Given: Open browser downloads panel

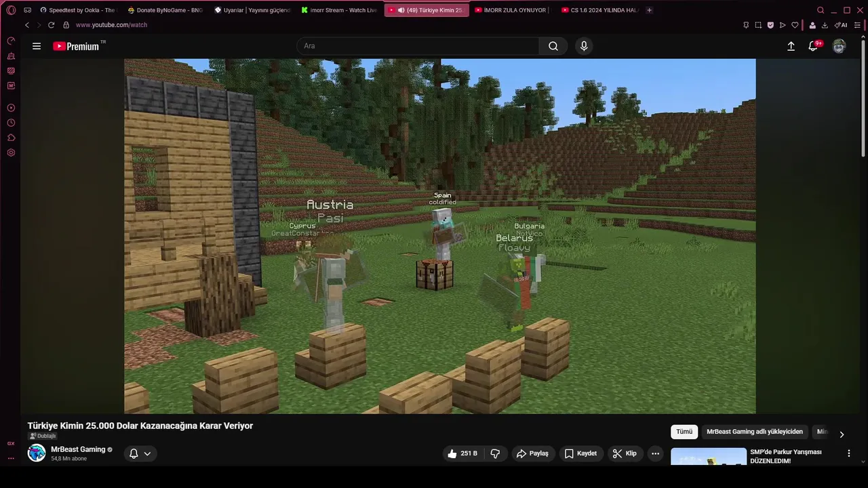Looking at the screenshot, I should click(825, 25).
